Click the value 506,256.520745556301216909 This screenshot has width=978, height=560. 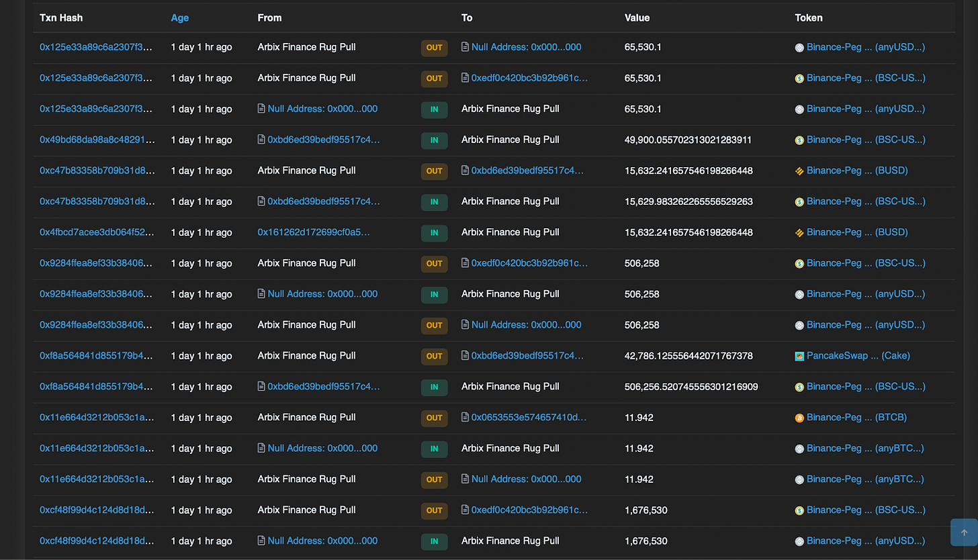(x=691, y=387)
